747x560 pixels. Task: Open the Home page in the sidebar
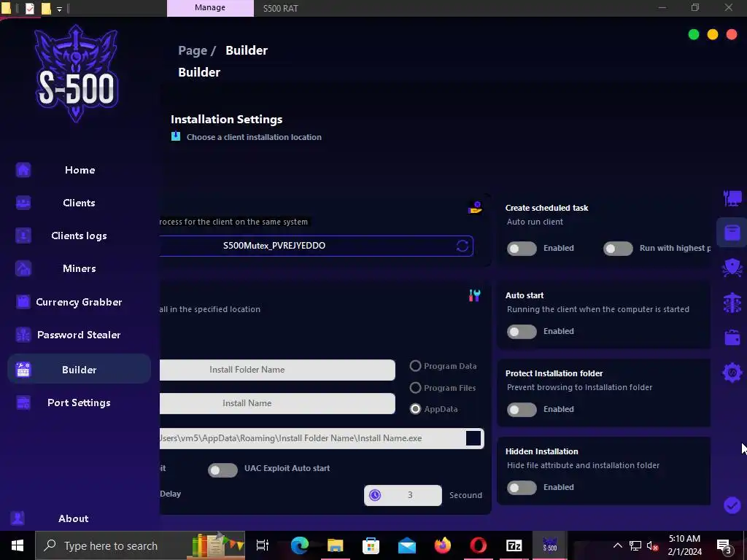[80, 170]
